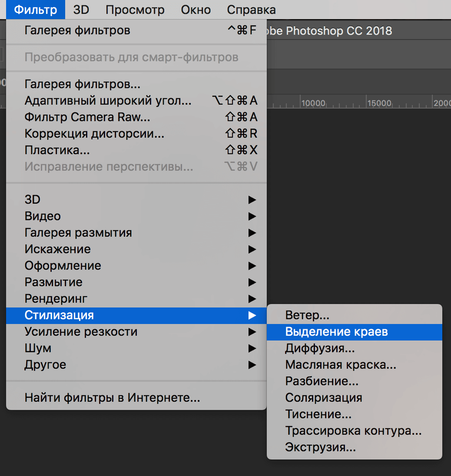This screenshot has width=451, height=476.
Task: Open the Фильтр Camera Raw dialog
Action: (x=78, y=117)
